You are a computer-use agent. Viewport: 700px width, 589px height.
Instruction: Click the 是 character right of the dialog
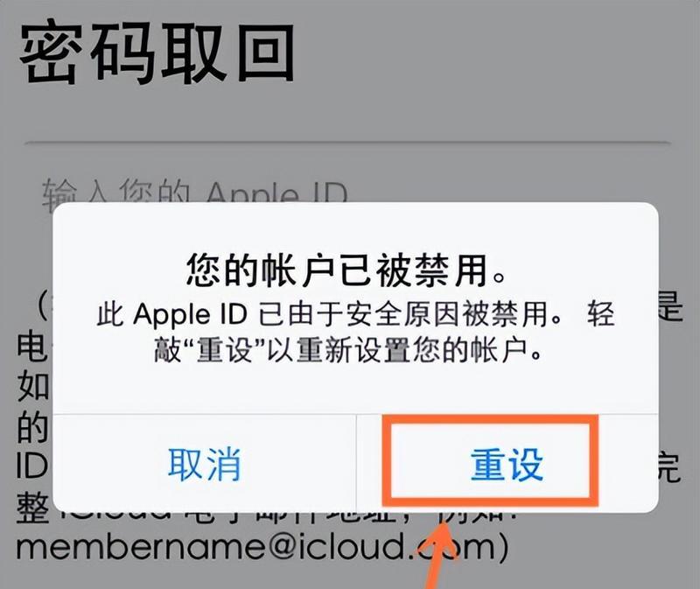pyautogui.click(x=669, y=306)
